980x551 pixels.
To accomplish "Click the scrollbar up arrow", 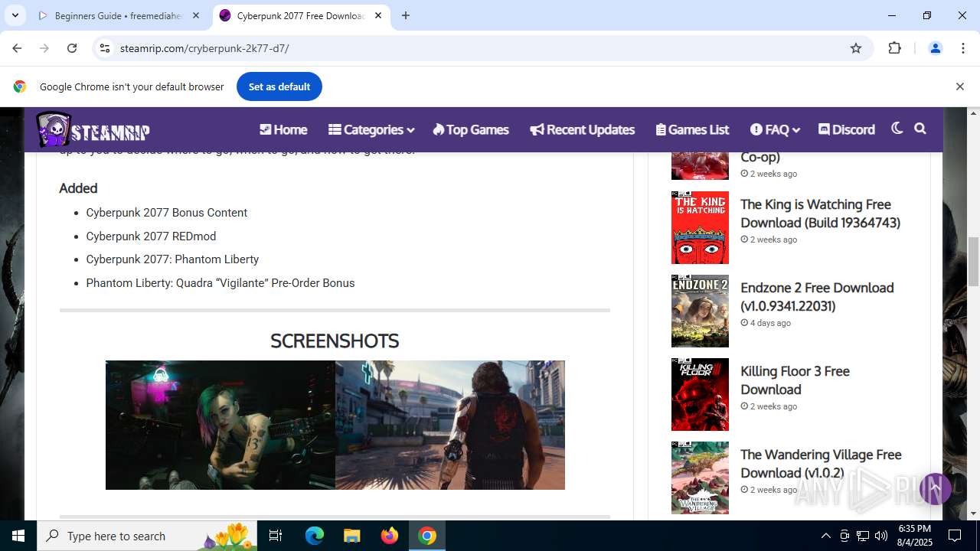I will coord(973,113).
